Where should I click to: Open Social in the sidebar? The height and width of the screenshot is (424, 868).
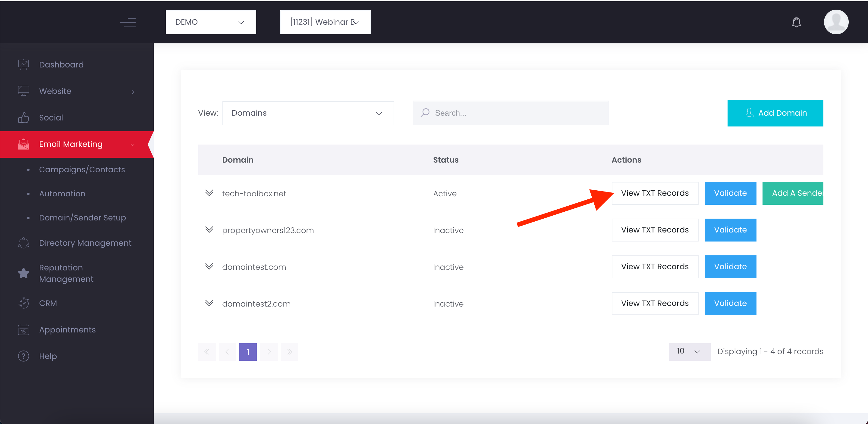51,117
